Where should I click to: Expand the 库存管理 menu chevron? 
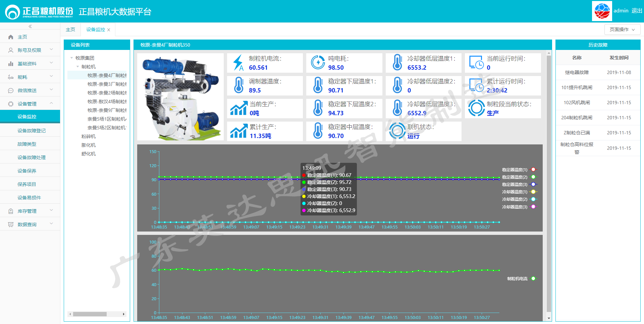(x=51, y=210)
